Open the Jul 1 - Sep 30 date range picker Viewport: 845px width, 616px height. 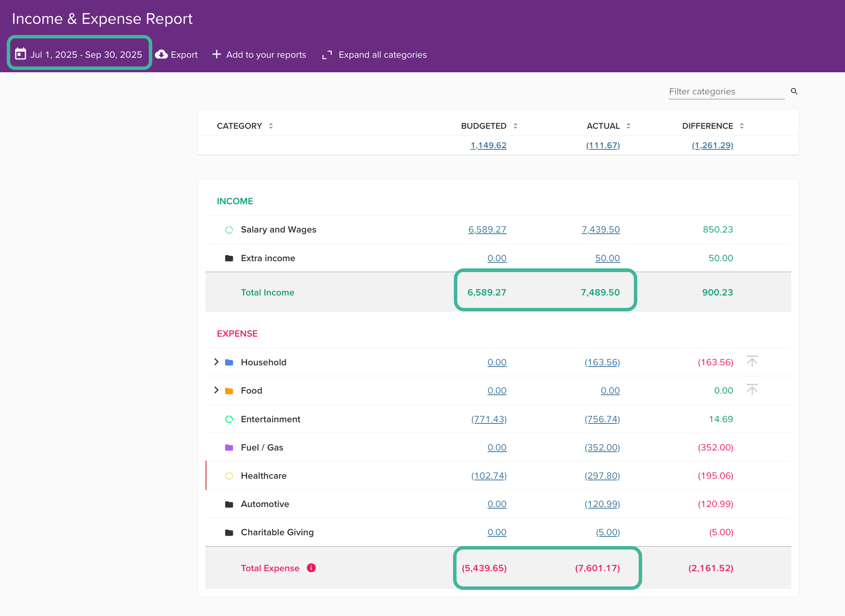click(86, 54)
